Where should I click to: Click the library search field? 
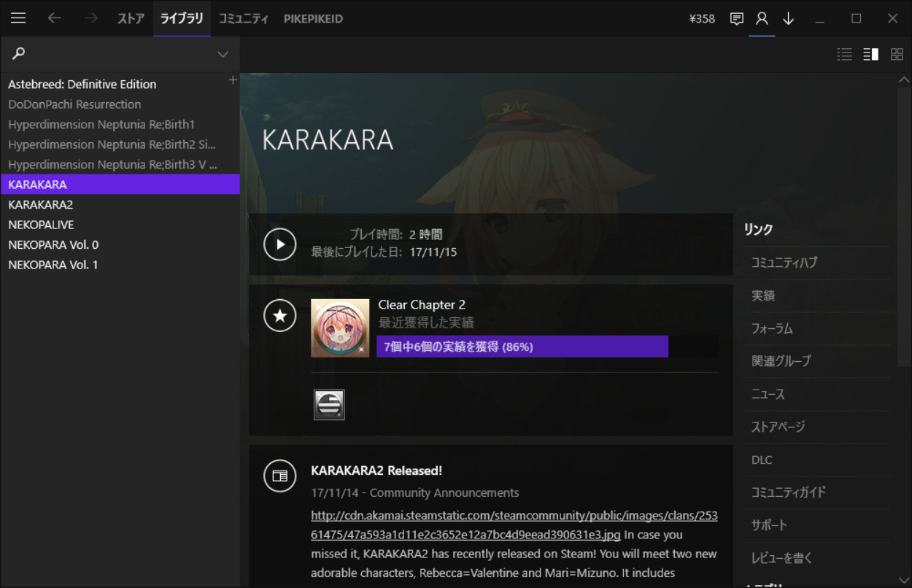point(120,54)
